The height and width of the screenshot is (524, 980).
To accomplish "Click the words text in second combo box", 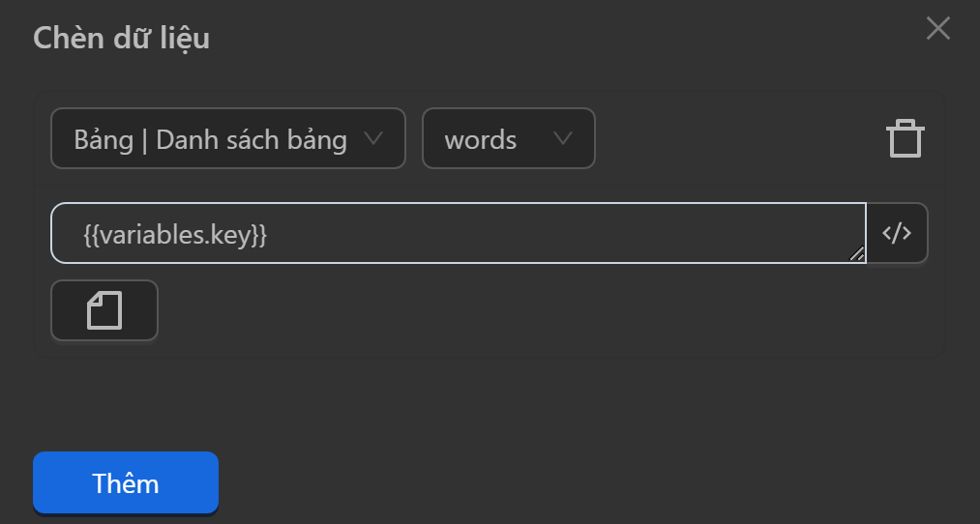I will (480, 140).
